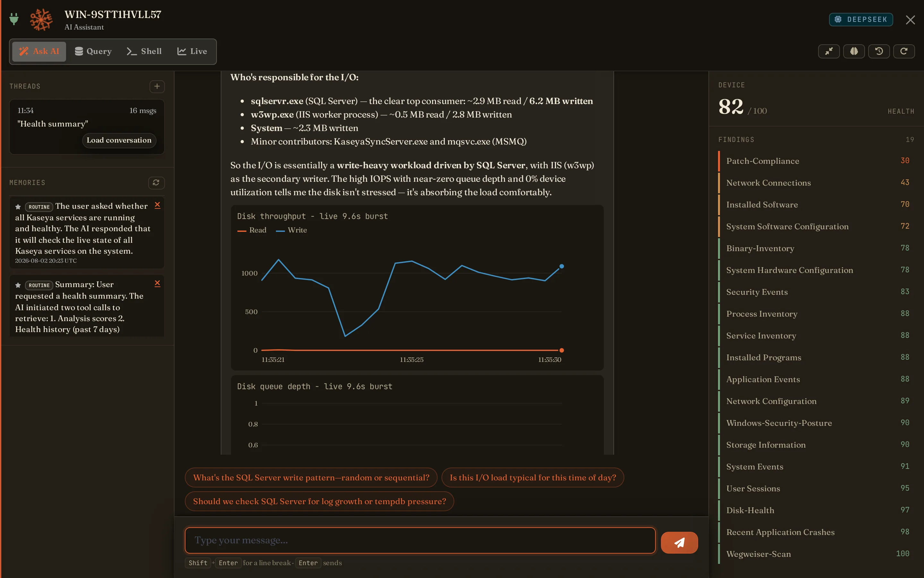Viewport: 924px width, 578px height.
Task: Click the ROUTINE tag on Kaseya memory
Action: (x=39, y=207)
